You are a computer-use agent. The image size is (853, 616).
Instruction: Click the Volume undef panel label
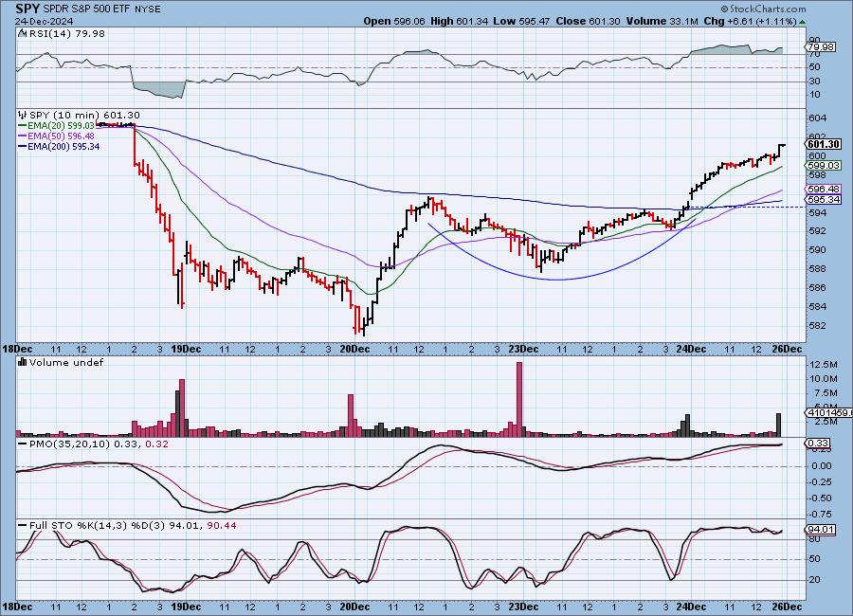pyautogui.click(x=65, y=362)
